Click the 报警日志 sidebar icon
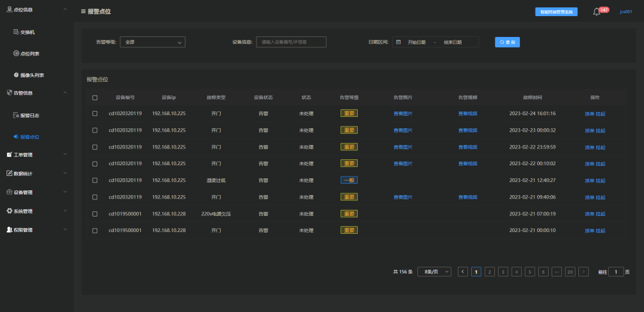The height and width of the screenshot is (312, 644). click(x=16, y=116)
